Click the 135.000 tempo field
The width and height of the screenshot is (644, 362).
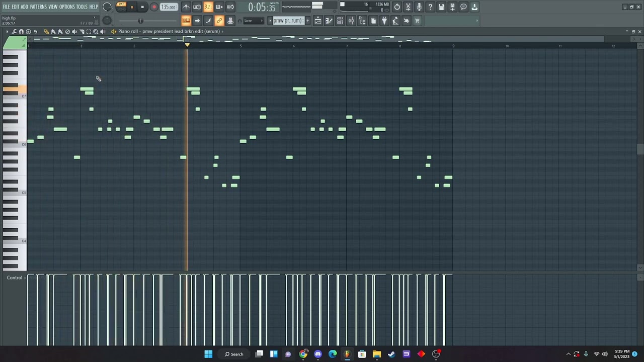click(x=169, y=7)
